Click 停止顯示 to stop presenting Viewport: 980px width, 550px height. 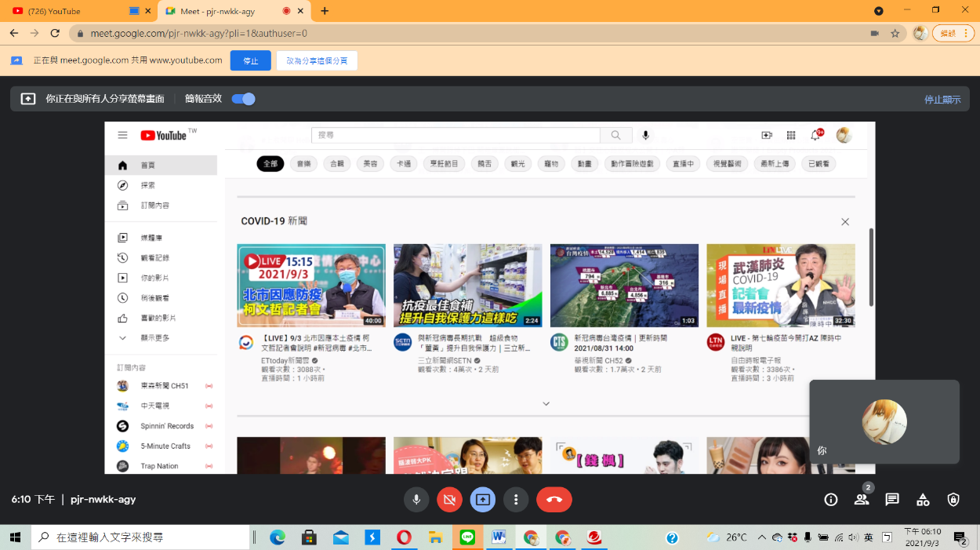(942, 100)
